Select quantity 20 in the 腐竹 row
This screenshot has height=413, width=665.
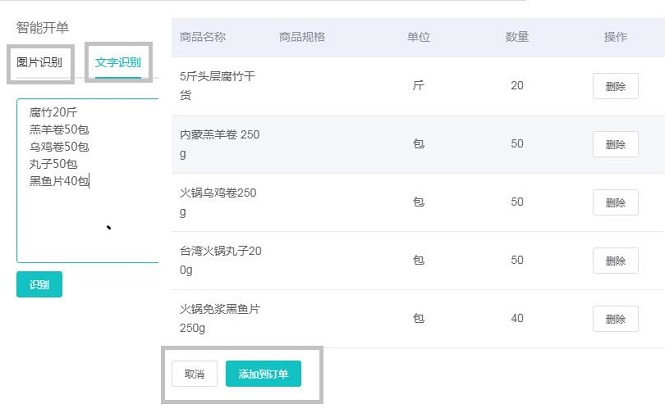(517, 85)
